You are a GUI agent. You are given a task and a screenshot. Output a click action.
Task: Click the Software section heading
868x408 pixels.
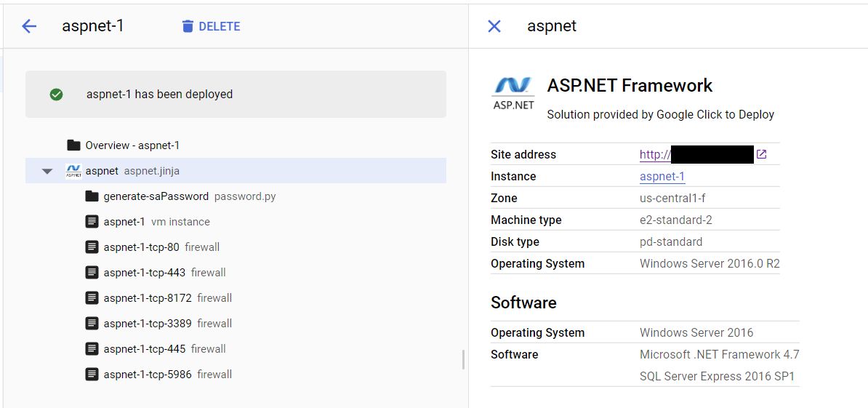[523, 303]
